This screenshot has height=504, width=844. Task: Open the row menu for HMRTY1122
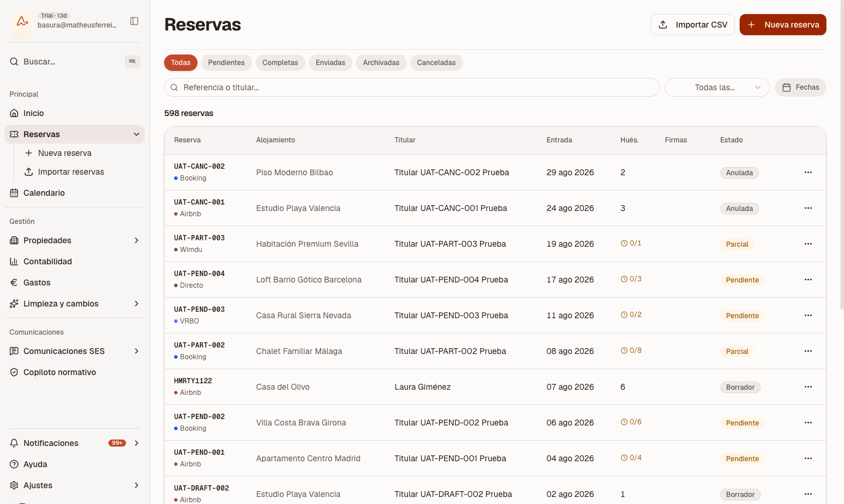(808, 387)
